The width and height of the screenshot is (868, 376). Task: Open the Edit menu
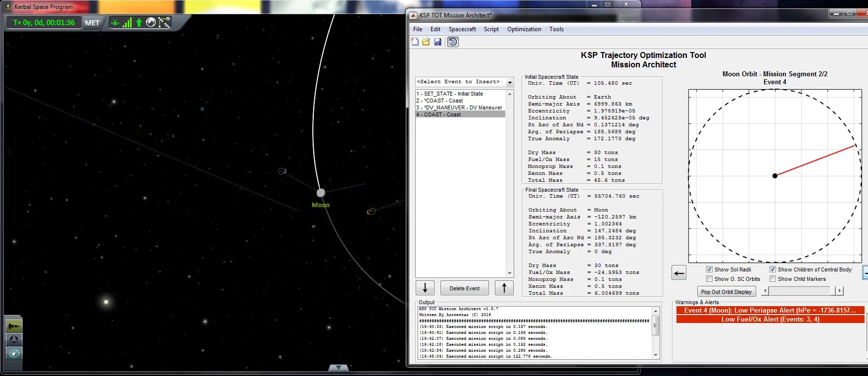coord(435,29)
